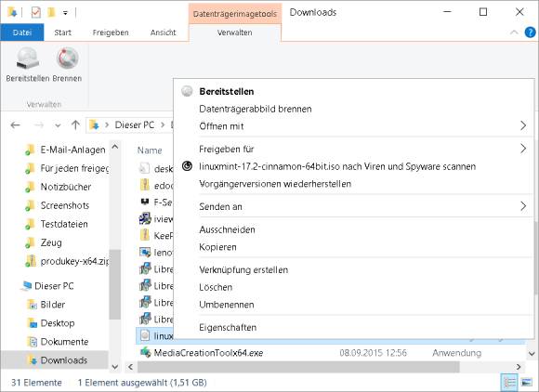The width and height of the screenshot is (539, 392).
Task: Click the new folder icon in title bar
Action: click(51, 13)
